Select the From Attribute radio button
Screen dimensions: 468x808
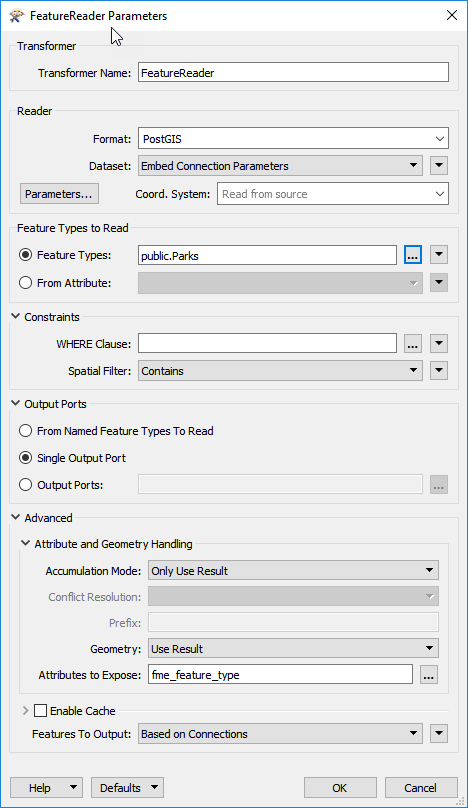coord(25,283)
